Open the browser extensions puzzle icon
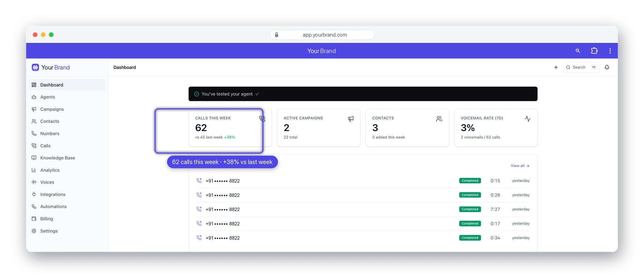 coord(594,51)
